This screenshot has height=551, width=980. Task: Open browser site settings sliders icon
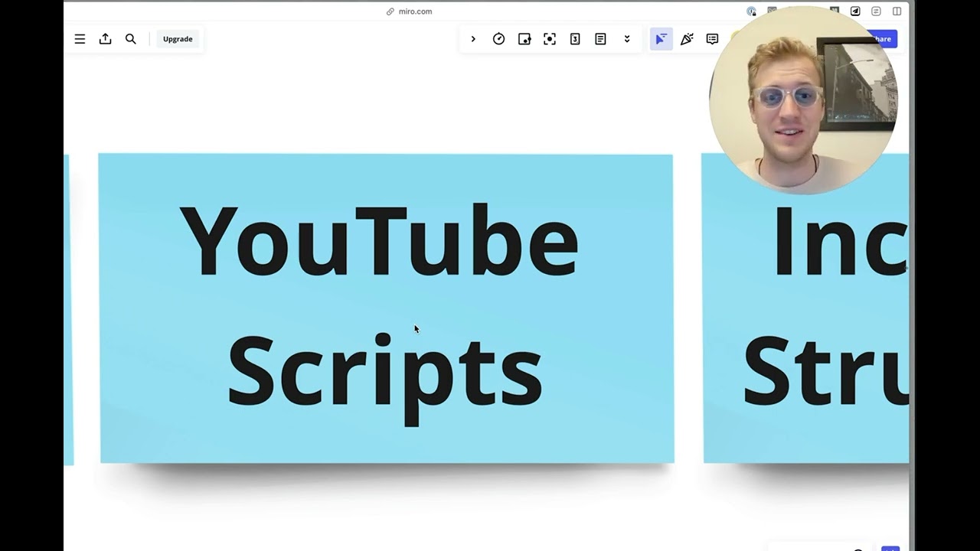[876, 11]
